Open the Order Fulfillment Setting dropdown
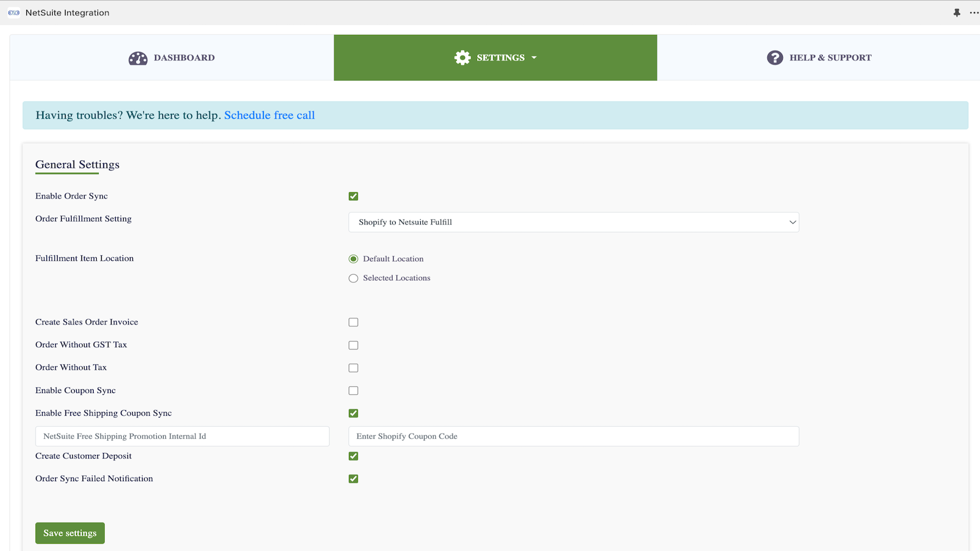Screen dimensions: 980x551 point(574,222)
